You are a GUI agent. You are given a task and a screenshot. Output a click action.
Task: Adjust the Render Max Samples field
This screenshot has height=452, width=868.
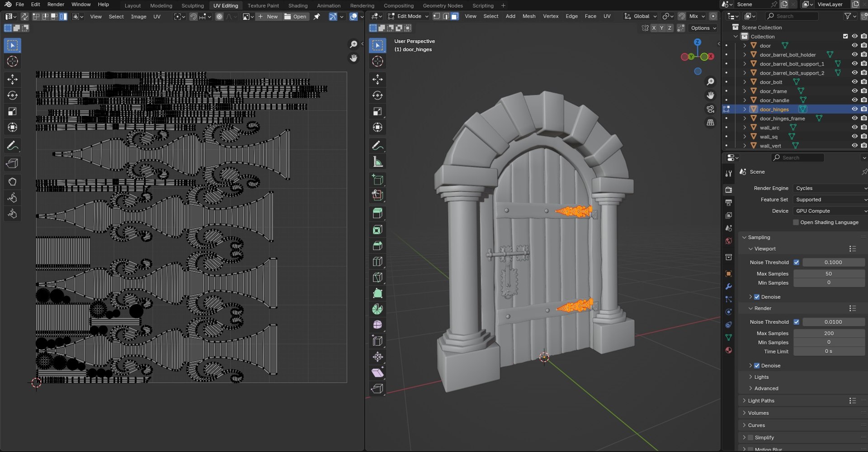click(829, 333)
